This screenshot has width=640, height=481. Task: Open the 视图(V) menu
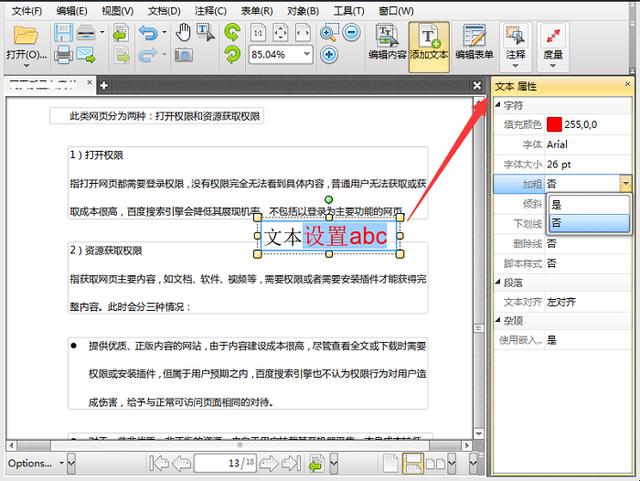coord(118,11)
